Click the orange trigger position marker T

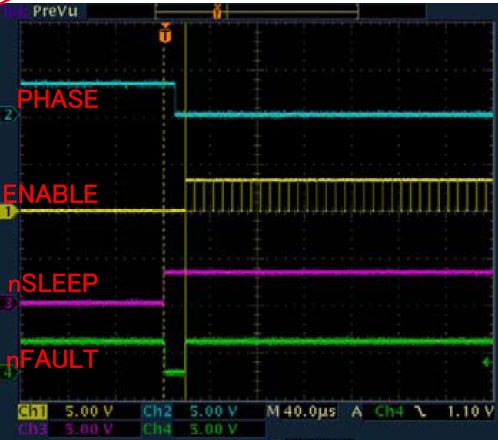pyautogui.click(x=165, y=32)
